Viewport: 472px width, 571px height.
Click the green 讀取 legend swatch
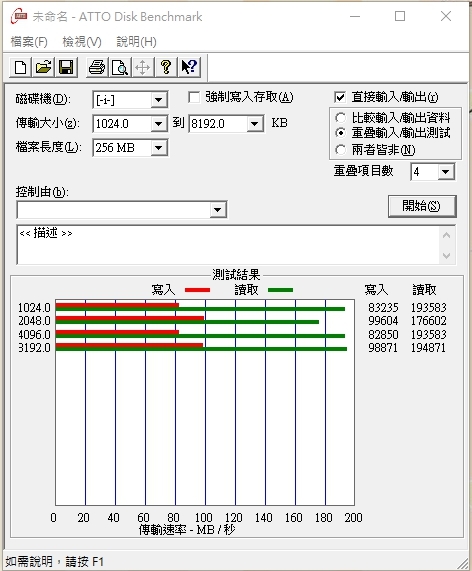280,290
